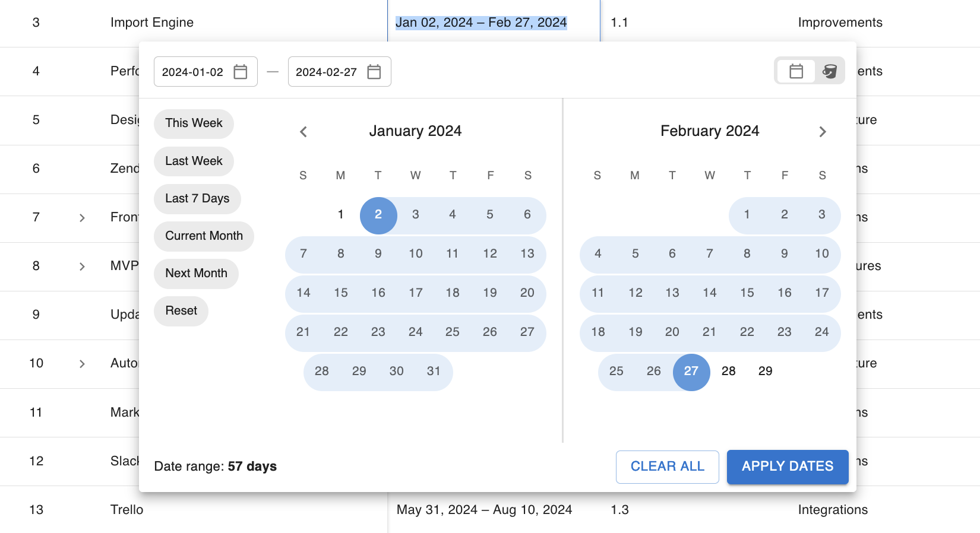
Task: Select the This Week preset
Action: coord(194,123)
